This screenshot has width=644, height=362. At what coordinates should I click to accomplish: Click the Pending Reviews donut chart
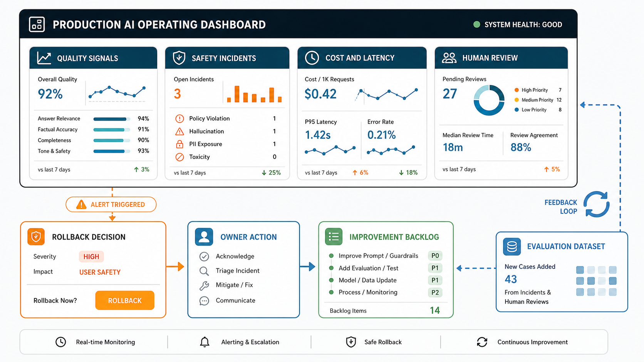pyautogui.click(x=489, y=100)
